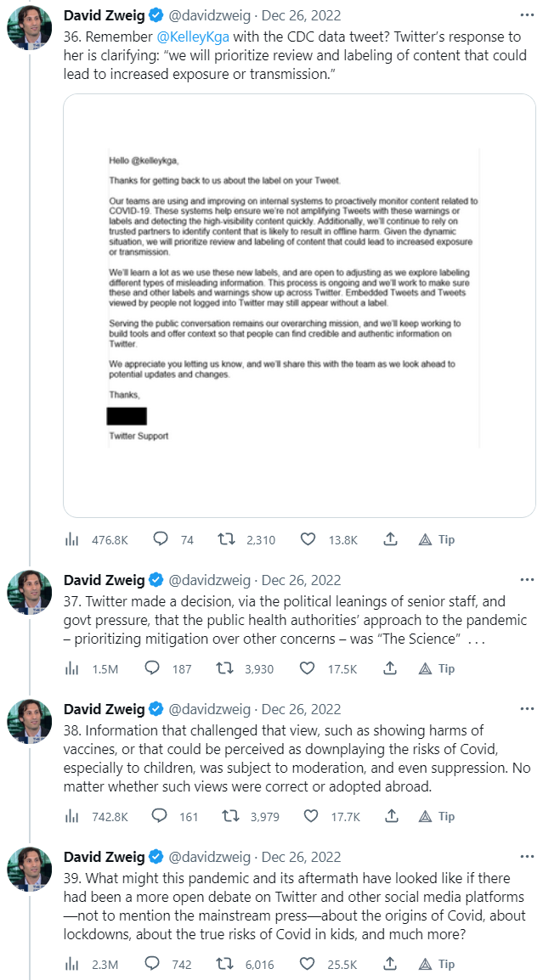Retweet tweet 38 with 3,979 retweets
This screenshot has width=543, height=980.
(227, 816)
